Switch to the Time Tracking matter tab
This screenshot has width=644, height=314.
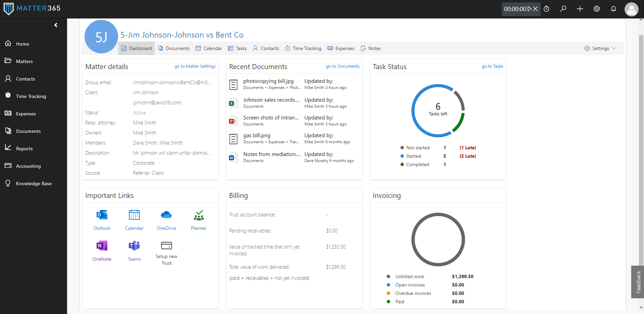click(303, 48)
